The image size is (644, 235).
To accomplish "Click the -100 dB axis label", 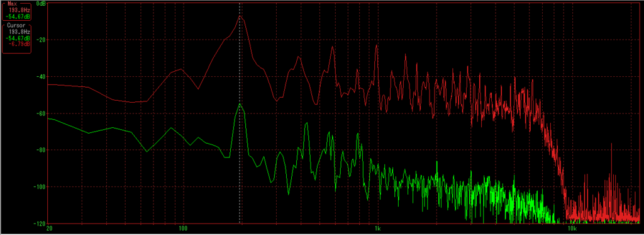I will (40, 186).
